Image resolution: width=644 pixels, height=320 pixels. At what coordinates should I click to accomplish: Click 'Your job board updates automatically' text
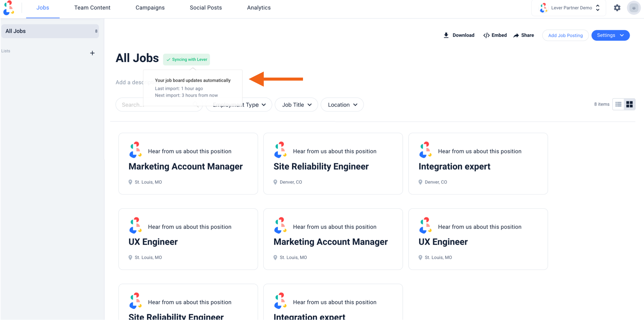coord(193,80)
